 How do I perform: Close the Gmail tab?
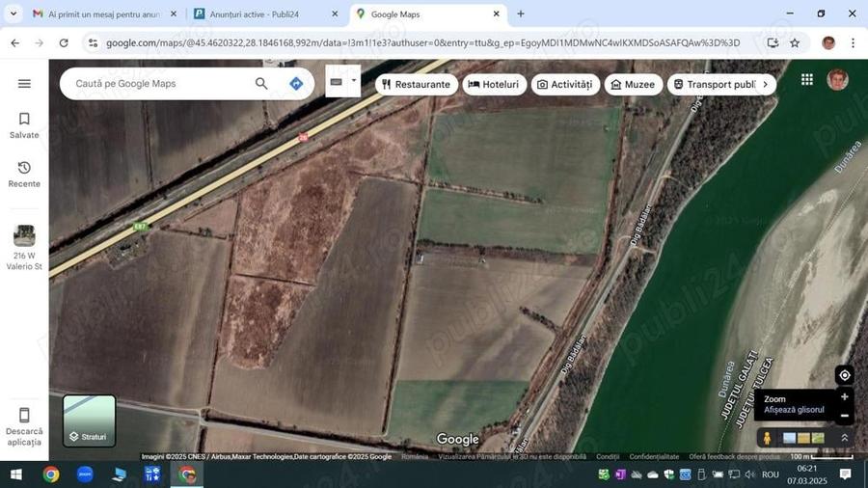tap(174, 14)
